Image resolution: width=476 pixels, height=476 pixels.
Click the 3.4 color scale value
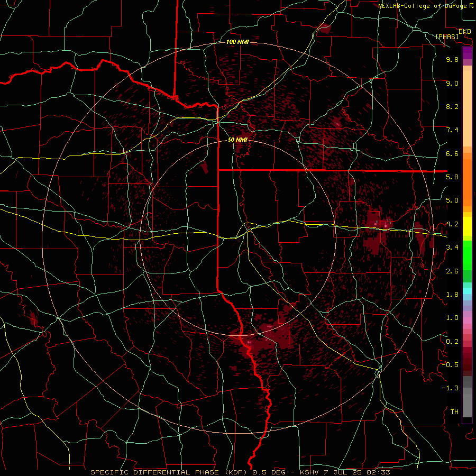pyautogui.click(x=452, y=248)
